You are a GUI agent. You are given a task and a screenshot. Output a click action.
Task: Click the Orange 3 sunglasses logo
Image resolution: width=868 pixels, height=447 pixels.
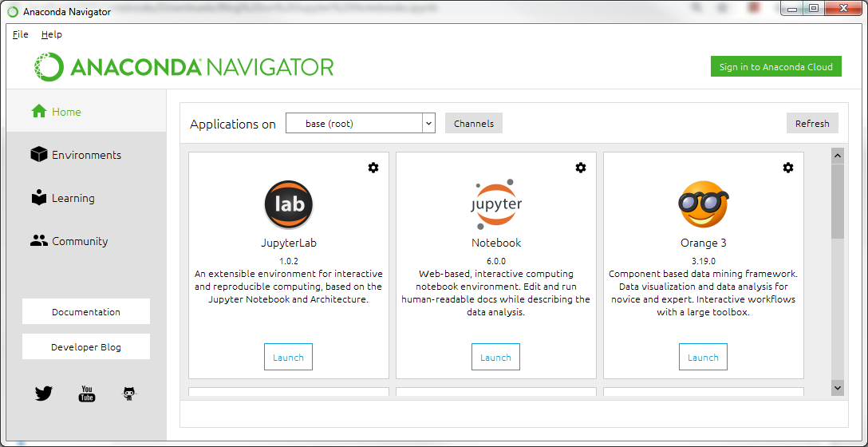pos(703,204)
